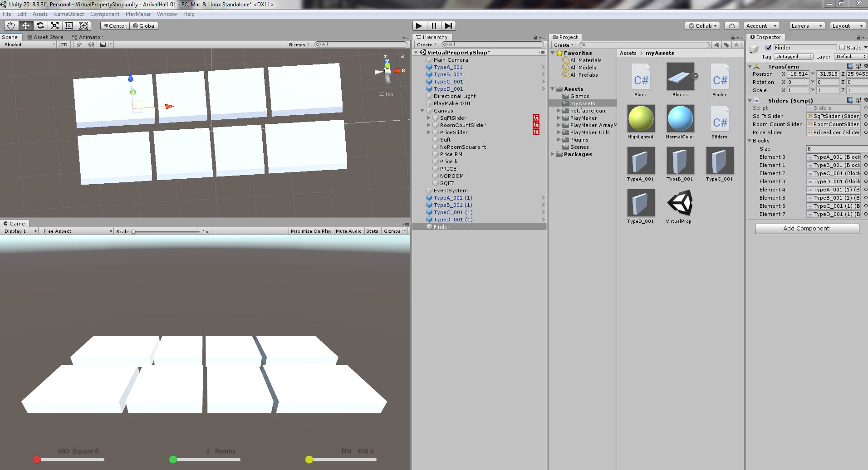Open the Layers dropdown
This screenshot has height=470, width=868.
pyautogui.click(x=806, y=26)
